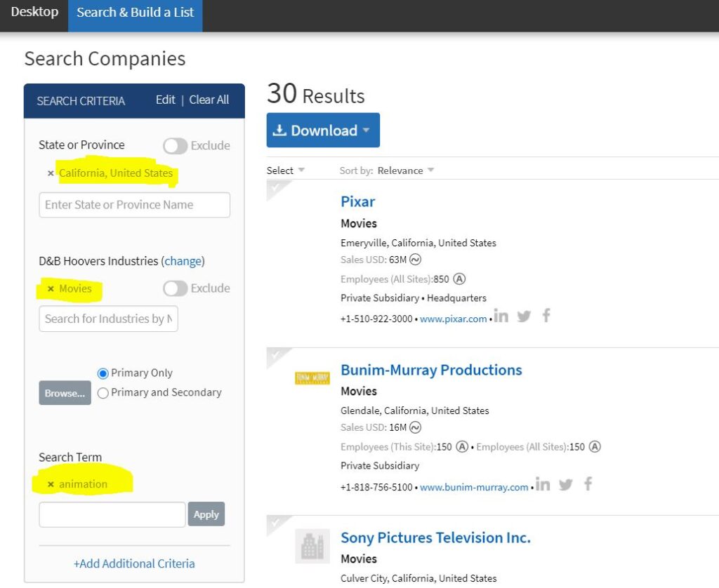Toggle Movies industry Exclude switch
The image size is (719, 588).
pyautogui.click(x=175, y=288)
